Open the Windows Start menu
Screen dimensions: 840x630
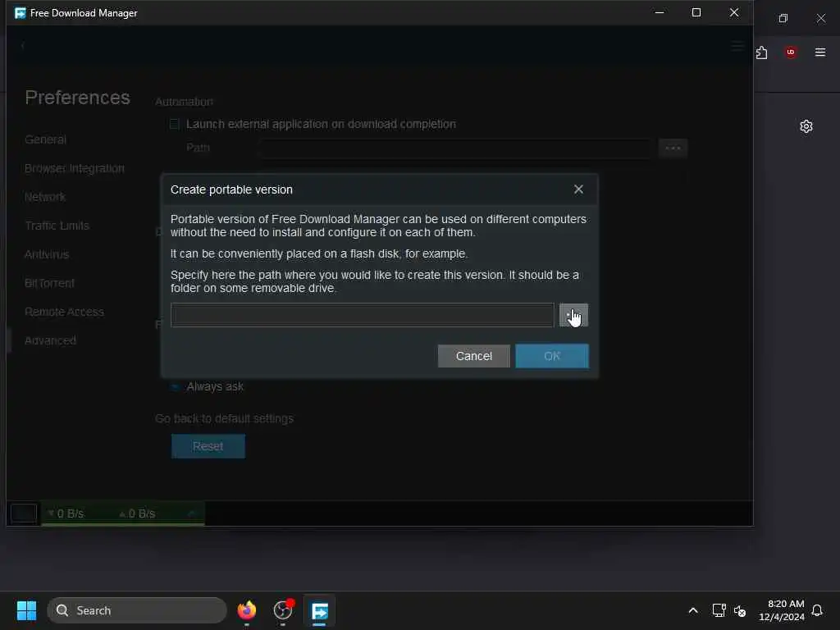(26, 610)
